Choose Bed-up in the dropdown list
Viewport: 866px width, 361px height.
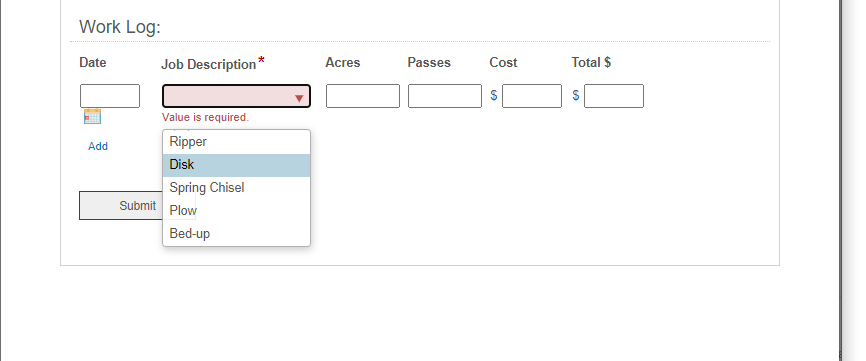[236, 234]
